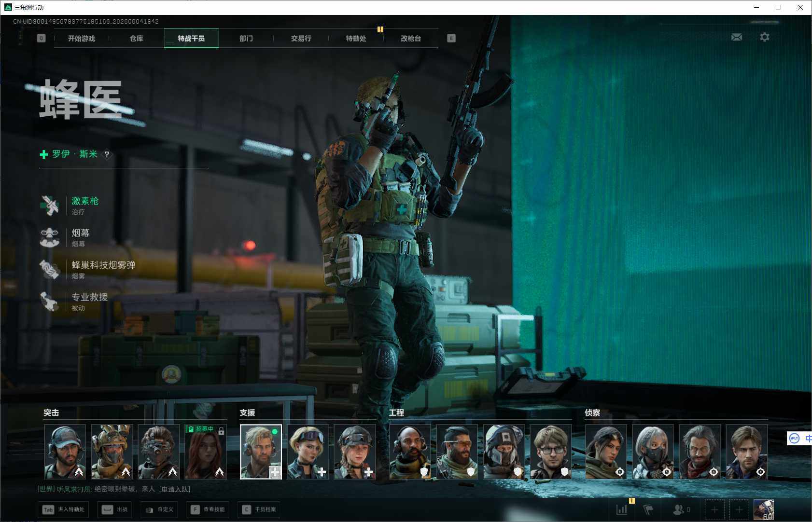Select the brown-haired man 侦察 operator
Screen dimensions: 812x522
coord(746,452)
